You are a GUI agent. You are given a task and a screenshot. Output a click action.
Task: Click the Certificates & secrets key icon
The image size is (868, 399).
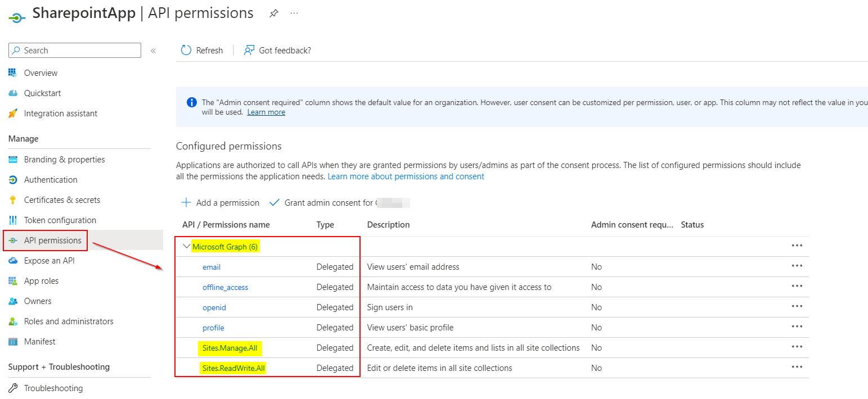tap(13, 200)
